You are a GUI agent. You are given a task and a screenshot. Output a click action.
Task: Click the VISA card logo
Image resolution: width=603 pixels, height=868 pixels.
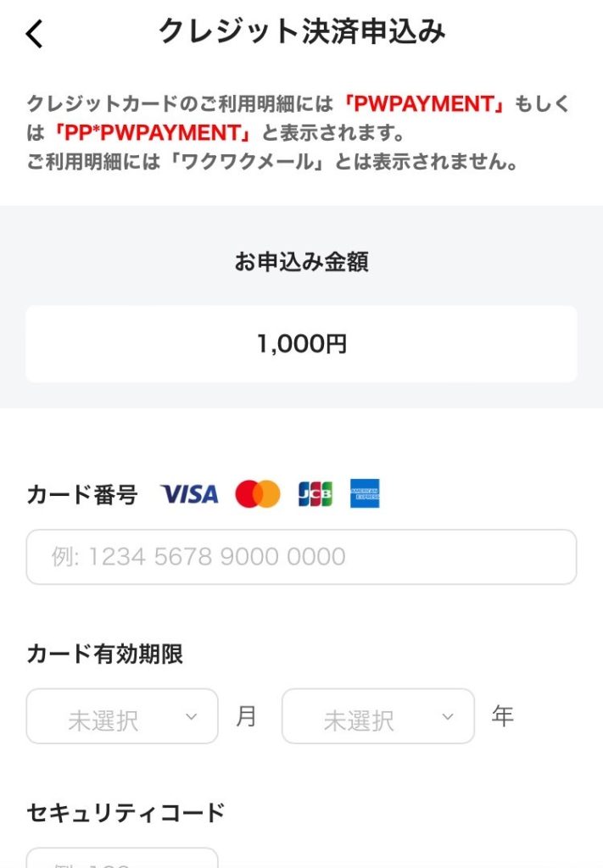pos(189,494)
